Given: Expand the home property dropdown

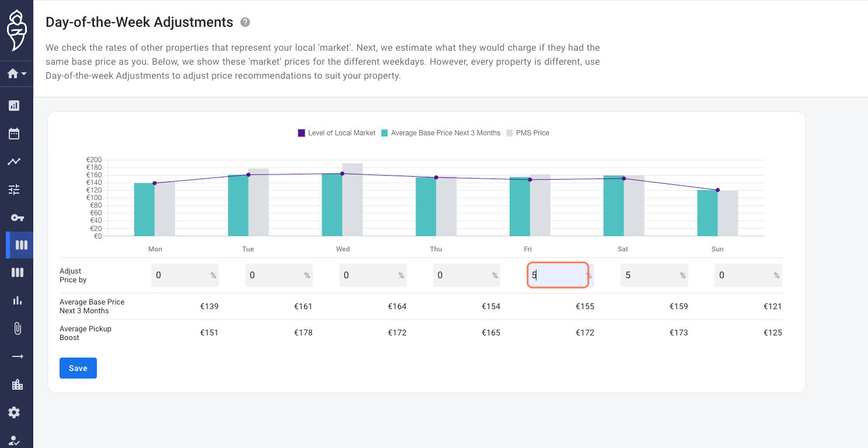Looking at the screenshot, I should 16,73.
